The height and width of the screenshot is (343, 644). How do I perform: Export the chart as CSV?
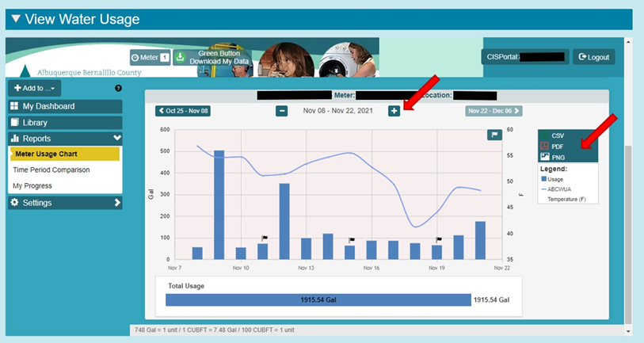[x=558, y=135]
